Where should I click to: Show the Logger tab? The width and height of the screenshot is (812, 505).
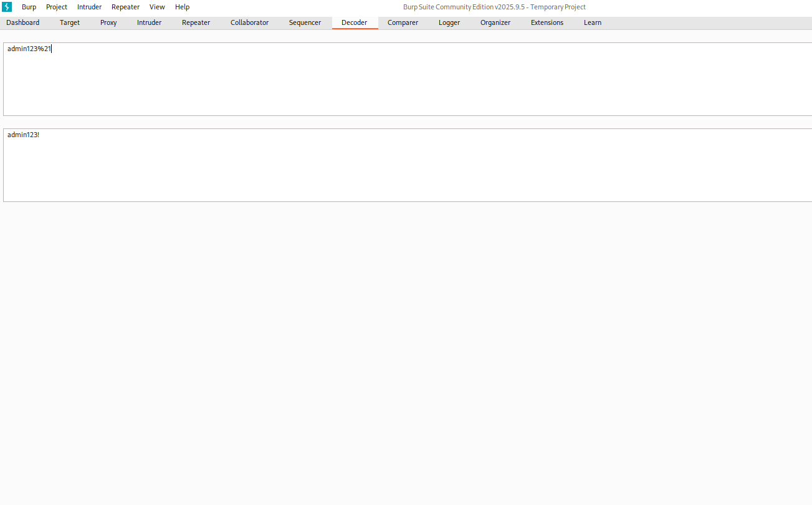click(x=449, y=22)
